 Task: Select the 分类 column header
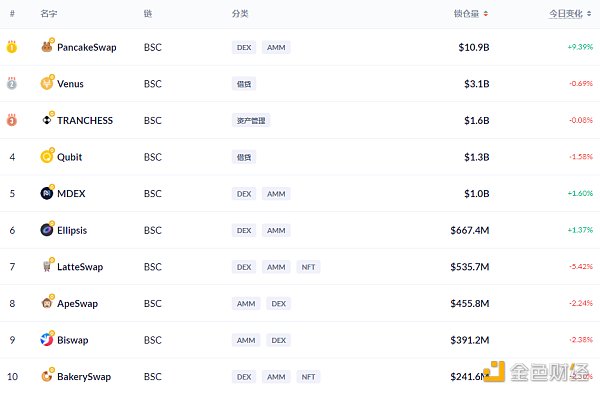pos(240,14)
